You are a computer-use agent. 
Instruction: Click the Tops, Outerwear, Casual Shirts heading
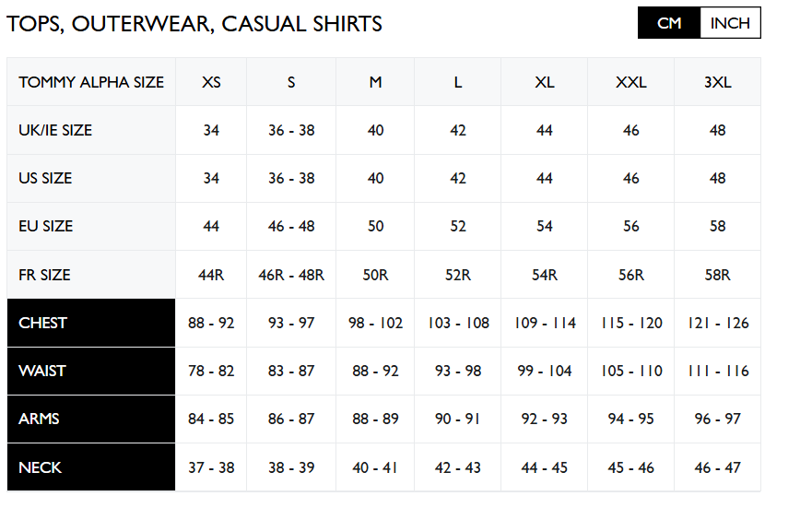194,24
